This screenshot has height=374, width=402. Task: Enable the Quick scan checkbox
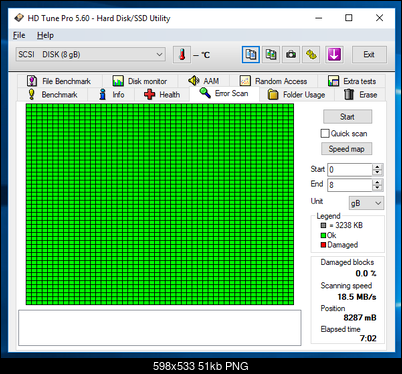click(x=325, y=133)
